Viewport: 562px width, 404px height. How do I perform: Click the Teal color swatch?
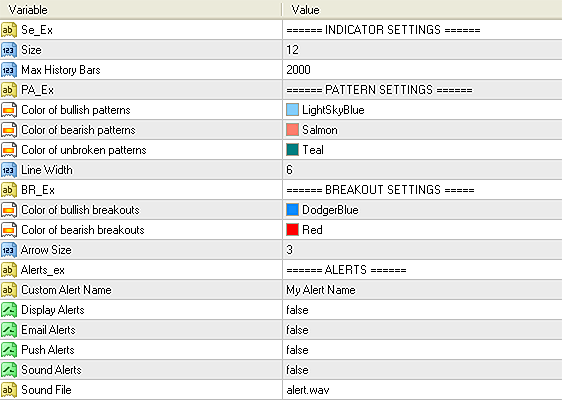(x=292, y=150)
